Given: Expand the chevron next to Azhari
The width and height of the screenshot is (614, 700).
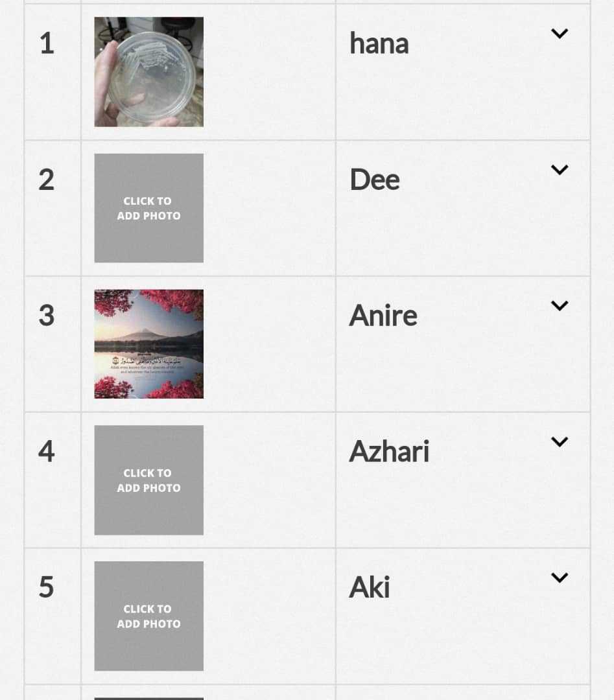Looking at the screenshot, I should pyautogui.click(x=559, y=442).
